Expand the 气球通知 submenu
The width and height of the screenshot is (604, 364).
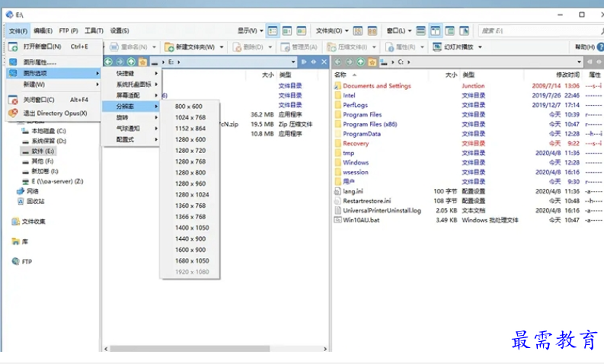pos(131,128)
